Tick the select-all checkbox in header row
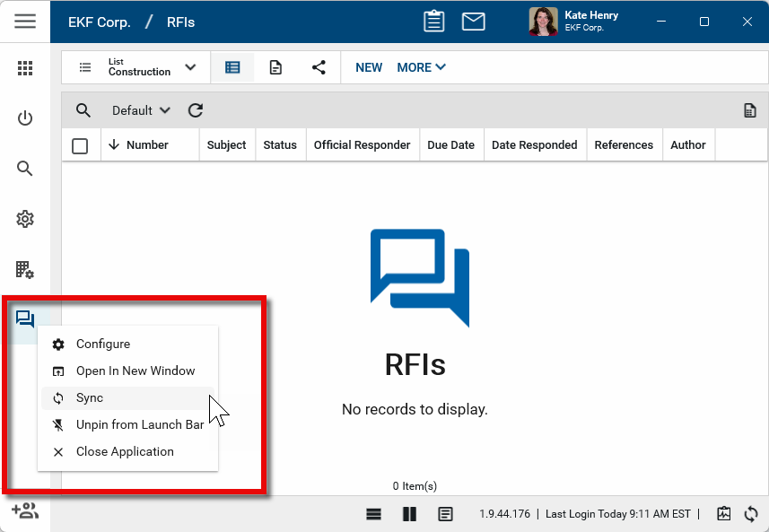The width and height of the screenshot is (769, 532). [80, 145]
